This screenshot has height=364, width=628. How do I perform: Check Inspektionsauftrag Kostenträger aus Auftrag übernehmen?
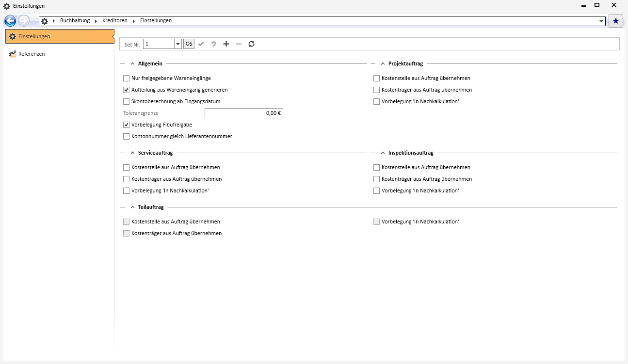tap(377, 179)
